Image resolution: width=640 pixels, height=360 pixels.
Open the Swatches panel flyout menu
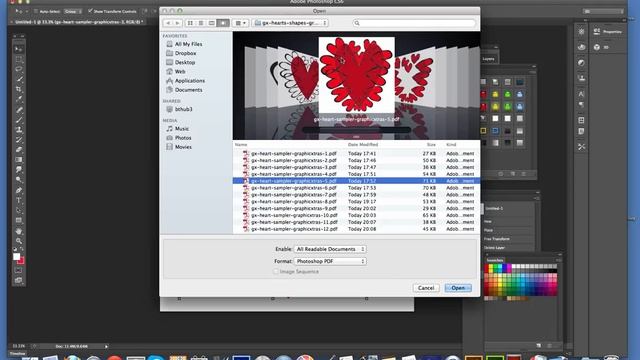558,260
